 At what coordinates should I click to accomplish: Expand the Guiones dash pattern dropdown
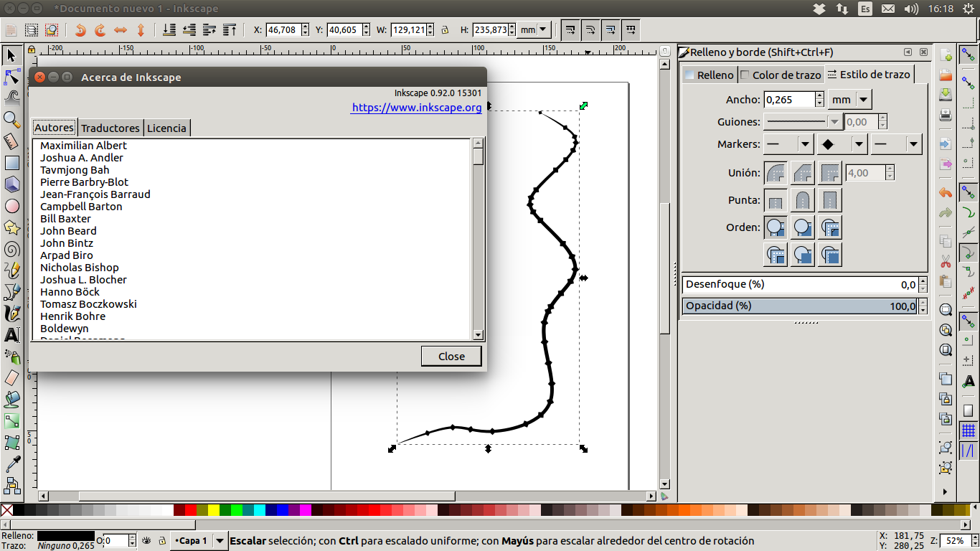pyautogui.click(x=804, y=121)
